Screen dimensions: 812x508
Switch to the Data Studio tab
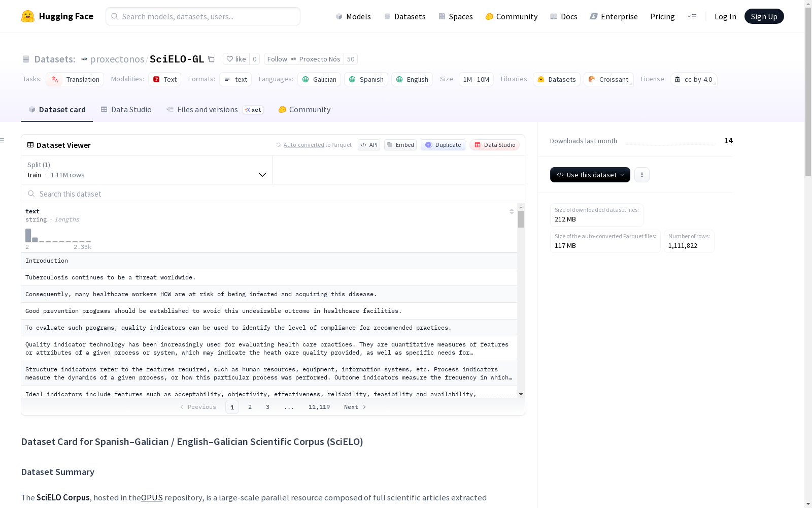[126, 110]
